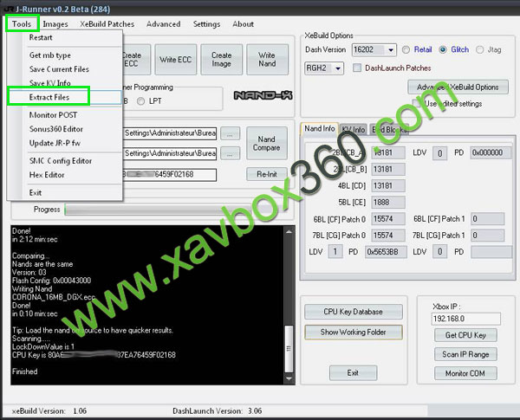Screen dimensions: 520x420
Task: Select the Retail radio button
Action: (406, 49)
